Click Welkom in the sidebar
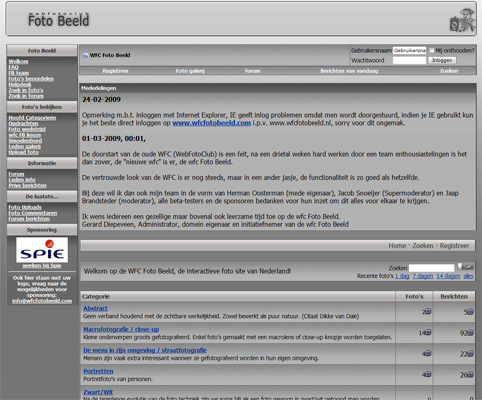482x400 pixels. 18,61
